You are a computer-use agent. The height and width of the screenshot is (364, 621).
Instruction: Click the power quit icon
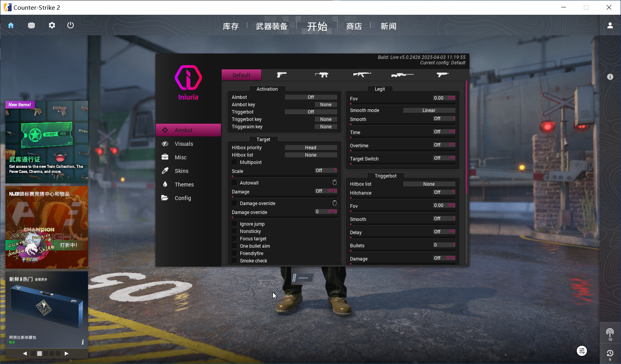click(71, 26)
